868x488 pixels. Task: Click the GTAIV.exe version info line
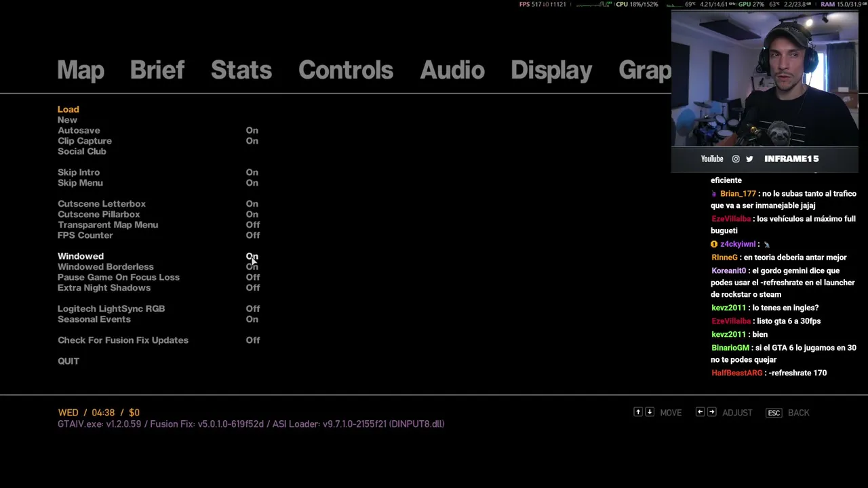point(251,424)
